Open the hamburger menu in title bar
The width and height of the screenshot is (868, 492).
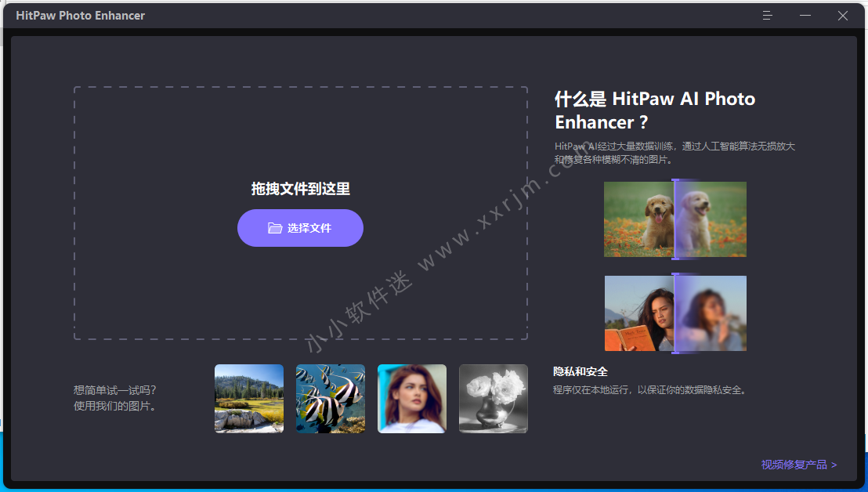pyautogui.click(x=767, y=16)
